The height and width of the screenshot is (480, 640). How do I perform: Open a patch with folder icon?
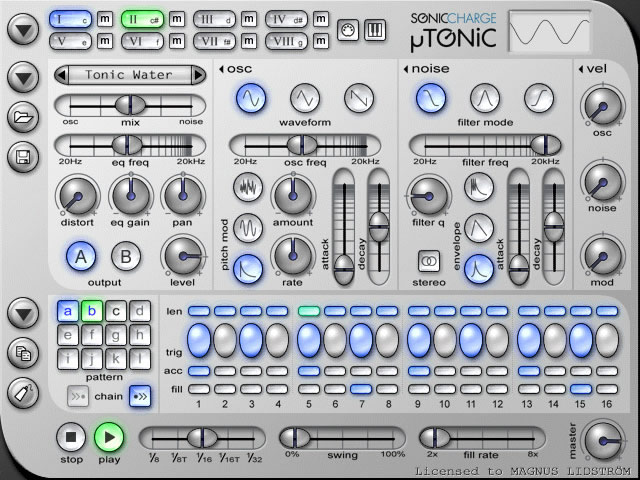pyautogui.click(x=23, y=117)
